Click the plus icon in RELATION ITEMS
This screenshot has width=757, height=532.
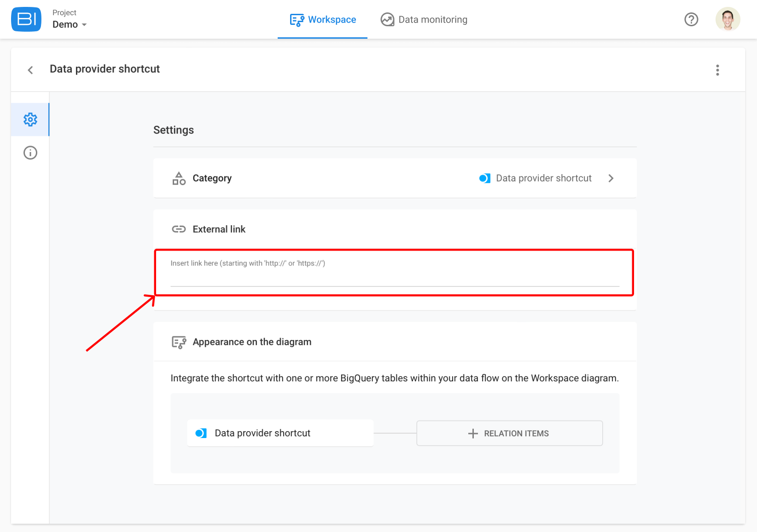[473, 433]
